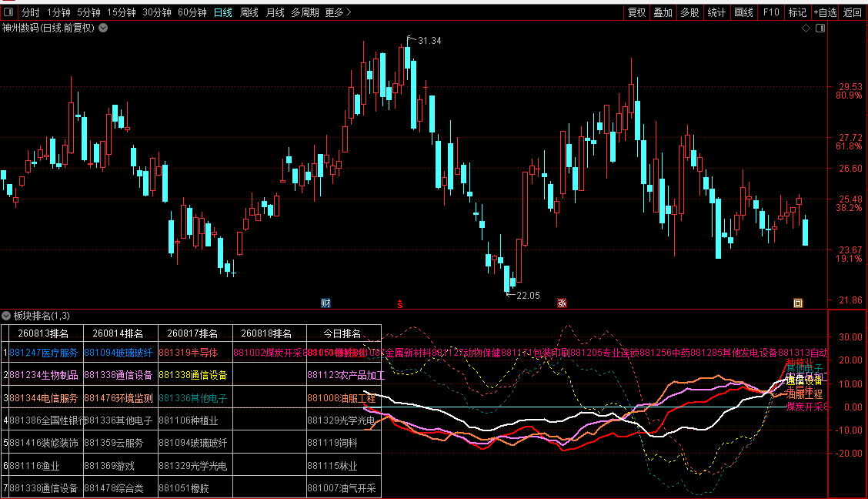Select 881119饲料 cell
868x499 pixels.
(332, 443)
